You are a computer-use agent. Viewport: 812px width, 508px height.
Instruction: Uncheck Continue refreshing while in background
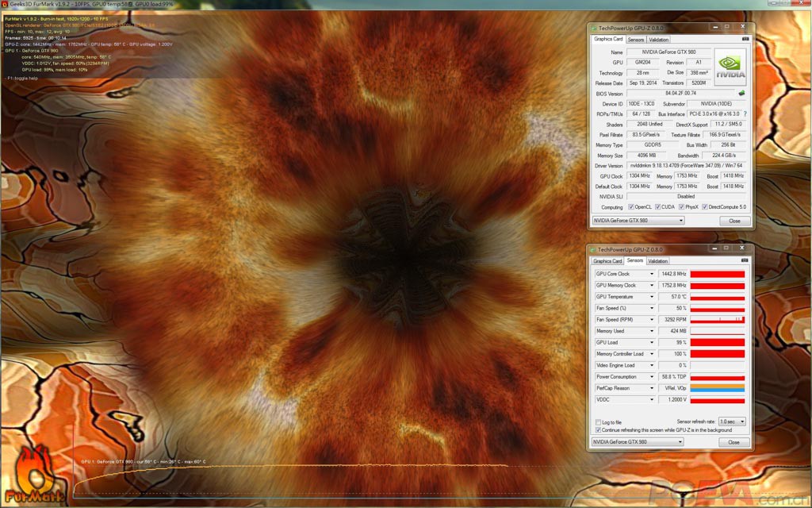point(598,429)
